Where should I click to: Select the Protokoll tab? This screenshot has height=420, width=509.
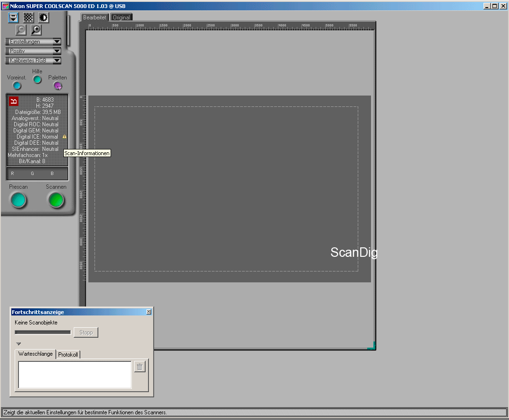click(68, 354)
